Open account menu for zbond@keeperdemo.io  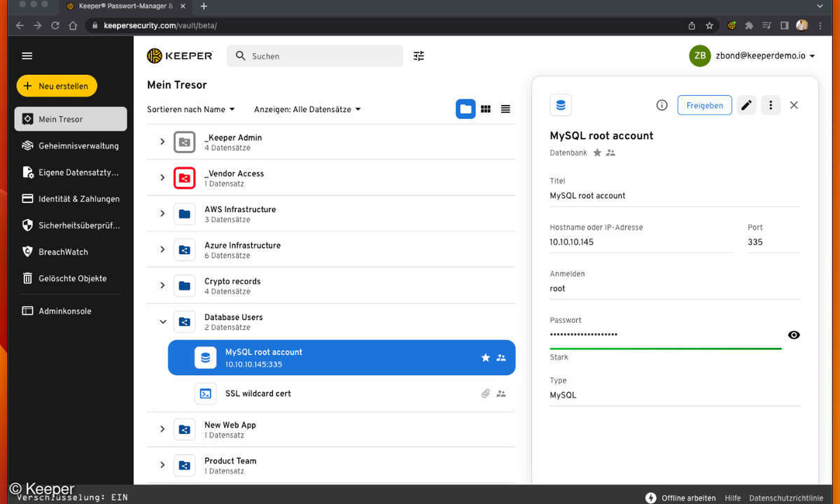pyautogui.click(x=752, y=56)
